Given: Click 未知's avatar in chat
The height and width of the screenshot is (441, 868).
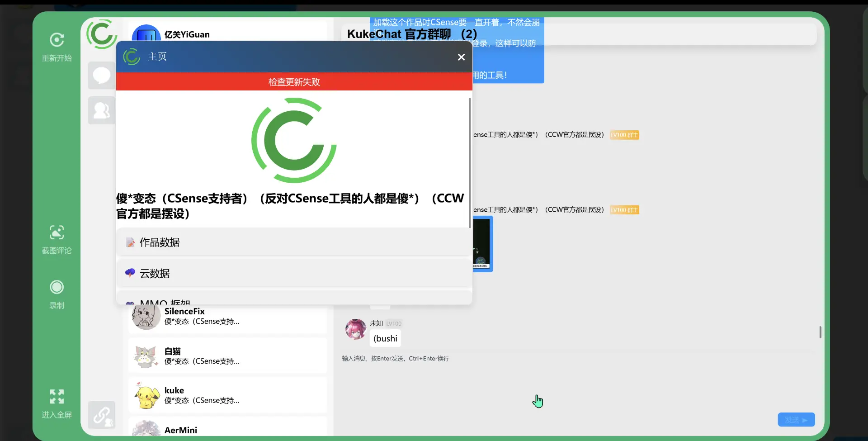Looking at the screenshot, I should coord(356,329).
